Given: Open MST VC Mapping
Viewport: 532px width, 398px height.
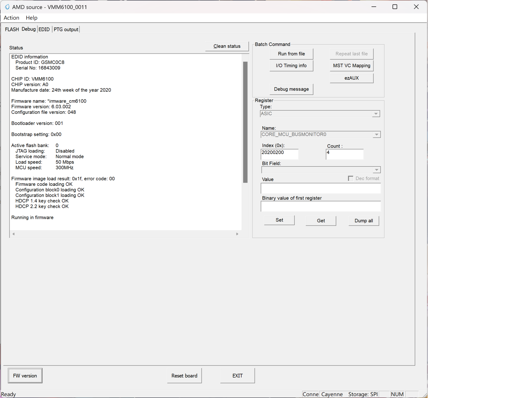Looking at the screenshot, I should 351,66.
